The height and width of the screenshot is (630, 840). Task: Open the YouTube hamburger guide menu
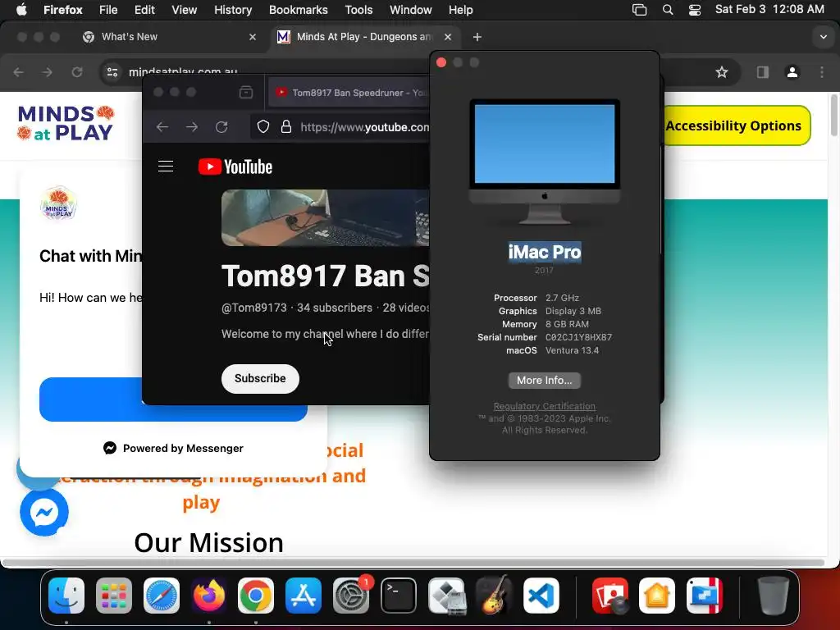(166, 167)
